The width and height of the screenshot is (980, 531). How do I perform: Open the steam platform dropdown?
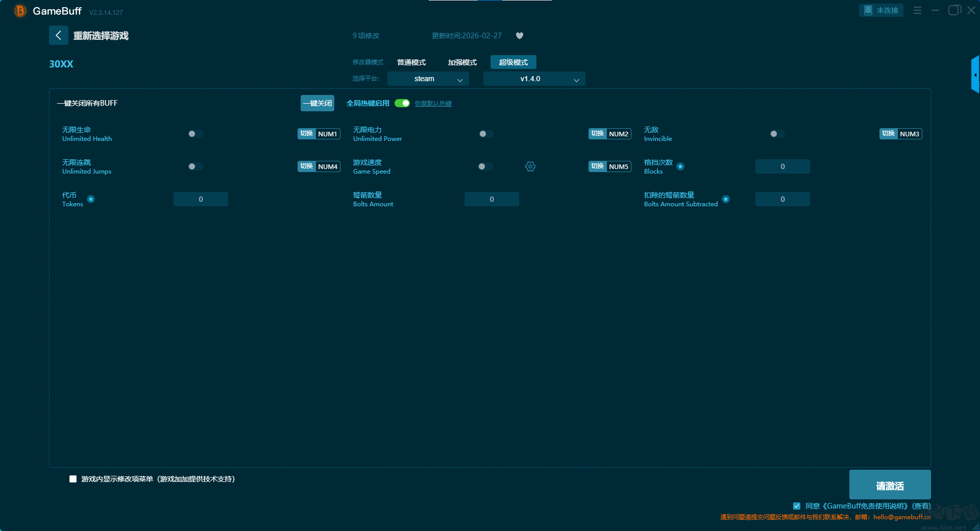(428, 79)
